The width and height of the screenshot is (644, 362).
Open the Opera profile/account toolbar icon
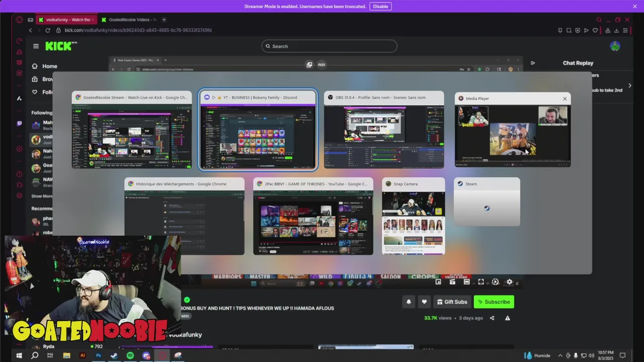(x=607, y=30)
